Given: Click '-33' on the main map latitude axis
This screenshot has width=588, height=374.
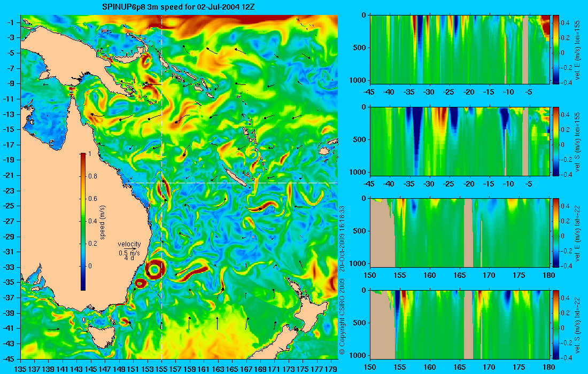Looking at the screenshot, I should click(x=11, y=267).
